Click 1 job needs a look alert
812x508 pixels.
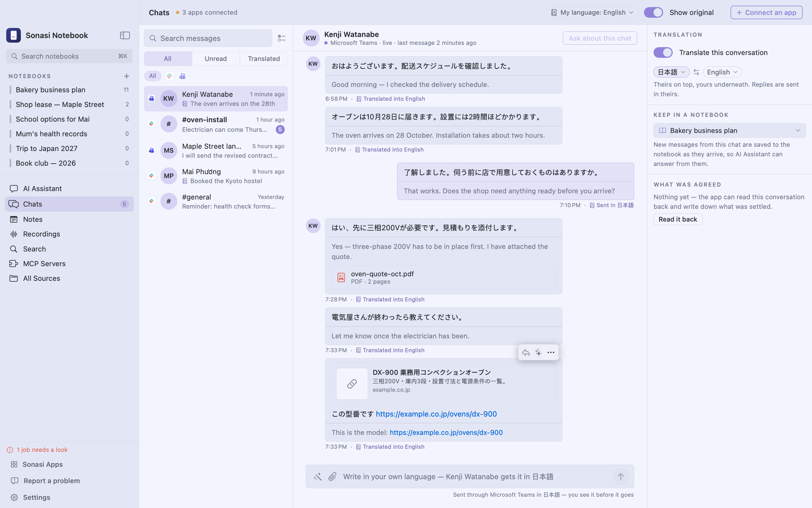pos(37,450)
